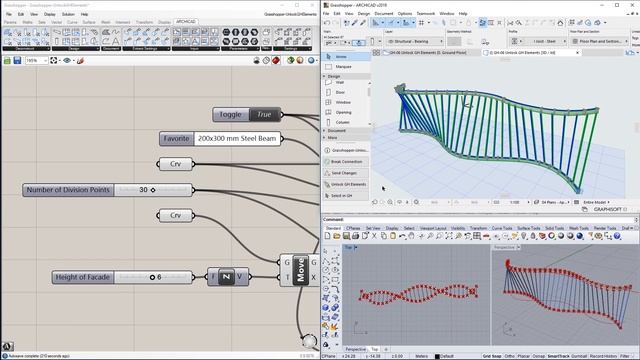
Task: Click Rhino cut scissors icon
Action: pos(374,236)
